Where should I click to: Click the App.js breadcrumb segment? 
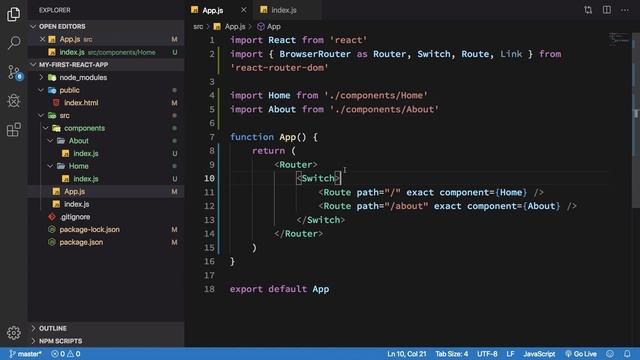click(x=230, y=27)
